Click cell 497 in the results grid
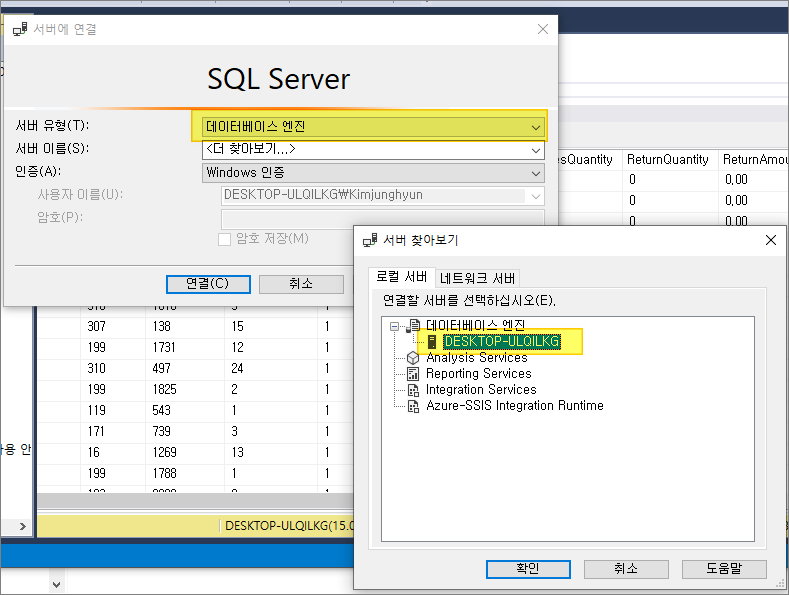The image size is (789, 595). pyautogui.click(x=185, y=368)
